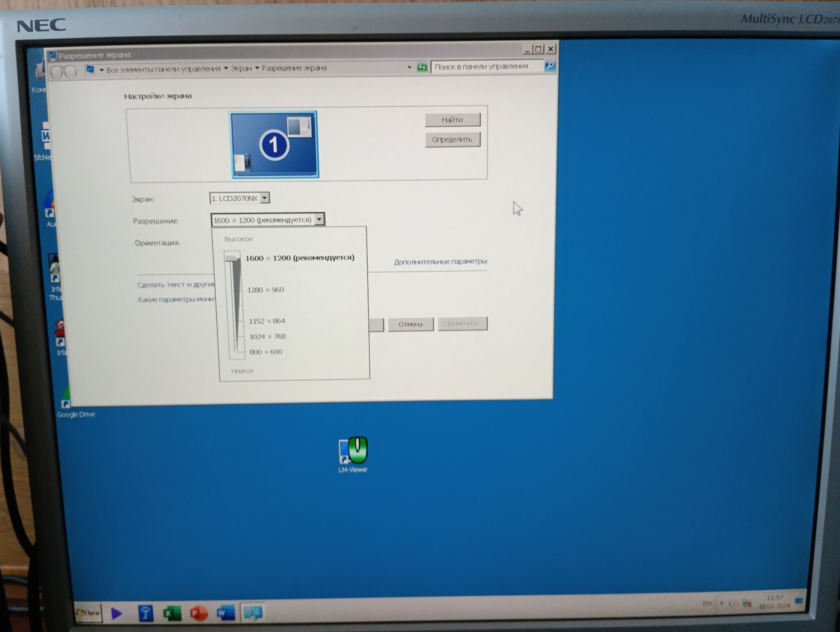Select the screen resolution taskbar window button

pyautogui.click(x=252, y=612)
